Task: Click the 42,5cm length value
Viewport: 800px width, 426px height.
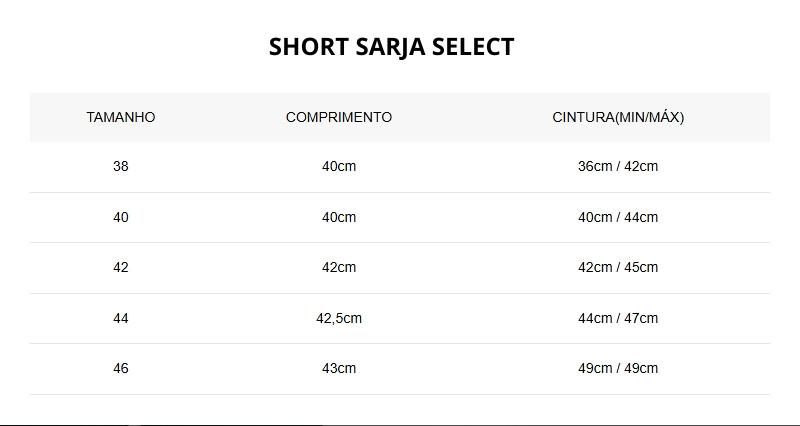Action: point(339,318)
